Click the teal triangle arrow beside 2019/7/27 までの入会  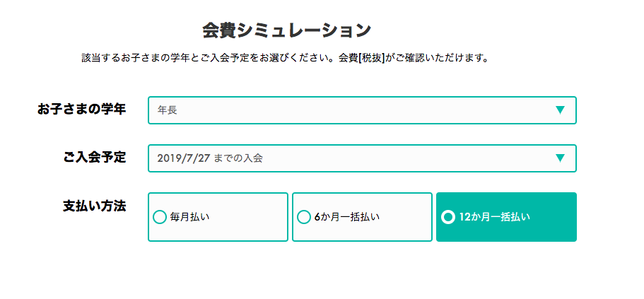click(x=560, y=158)
